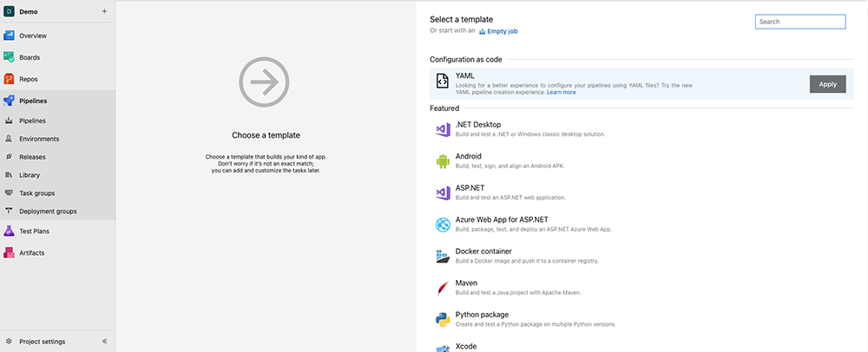Image resolution: width=868 pixels, height=352 pixels.
Task: Click the Xcode template icon
Action: pos(442,349)
